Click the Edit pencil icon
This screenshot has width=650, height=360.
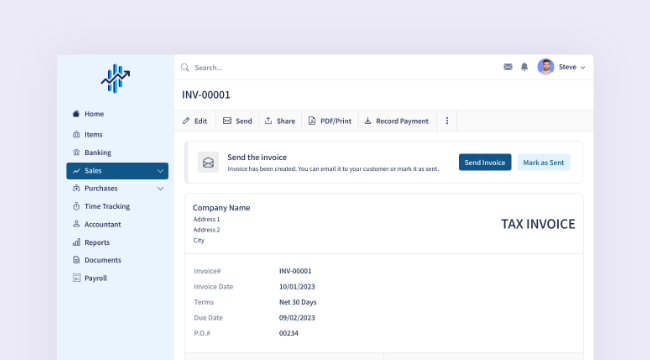coord(186,121)
